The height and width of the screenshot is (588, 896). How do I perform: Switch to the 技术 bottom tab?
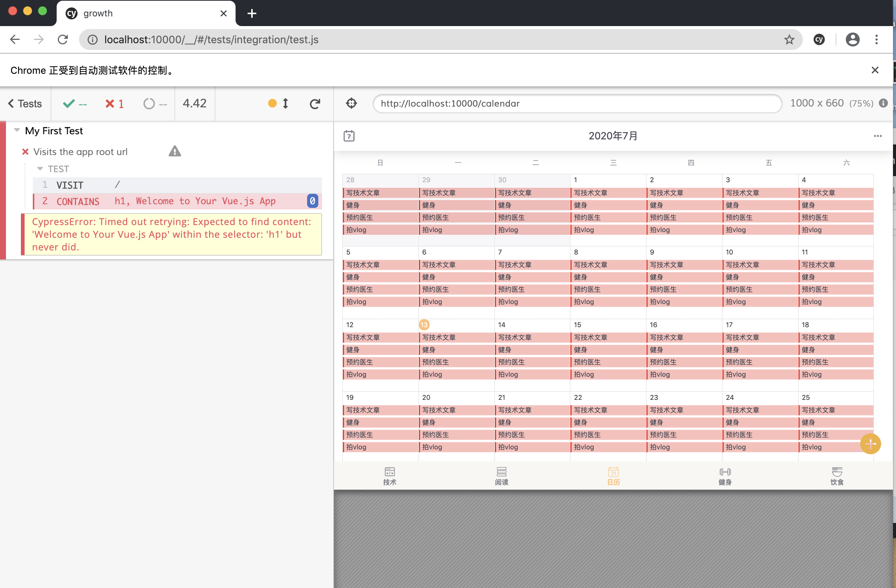click(x=389, y=476)
